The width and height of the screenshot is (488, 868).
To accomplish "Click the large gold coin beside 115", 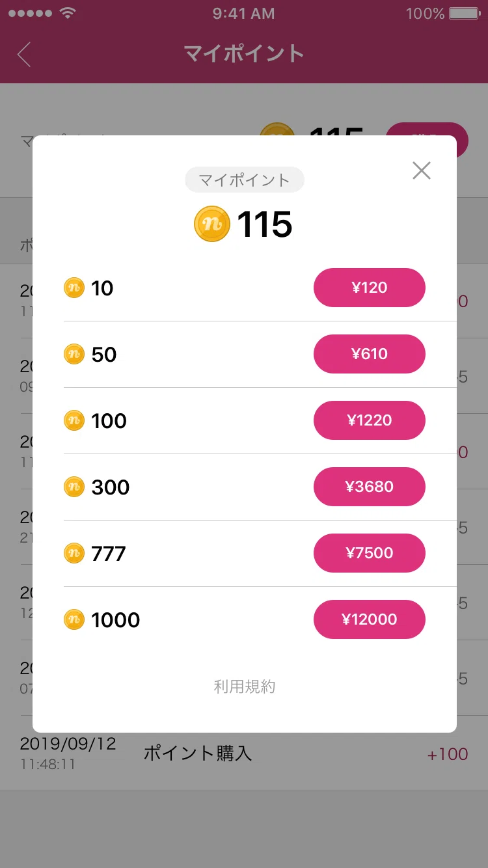I will point(212,224).
